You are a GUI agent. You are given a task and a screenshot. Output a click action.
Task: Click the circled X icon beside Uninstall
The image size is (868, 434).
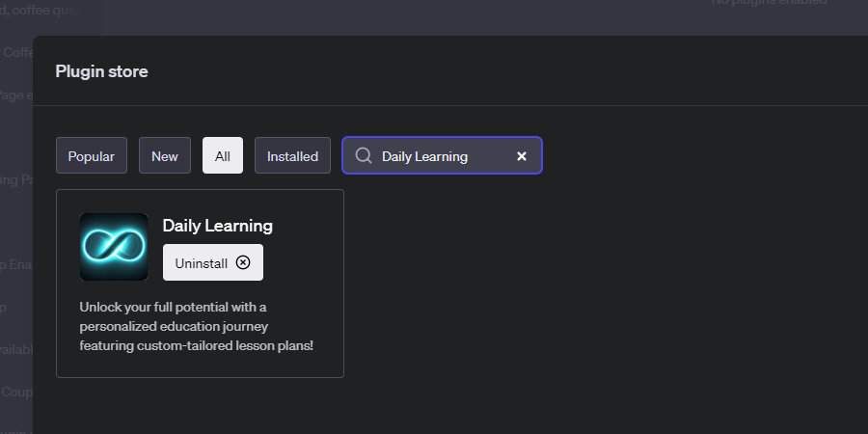[x=243, y=262]
